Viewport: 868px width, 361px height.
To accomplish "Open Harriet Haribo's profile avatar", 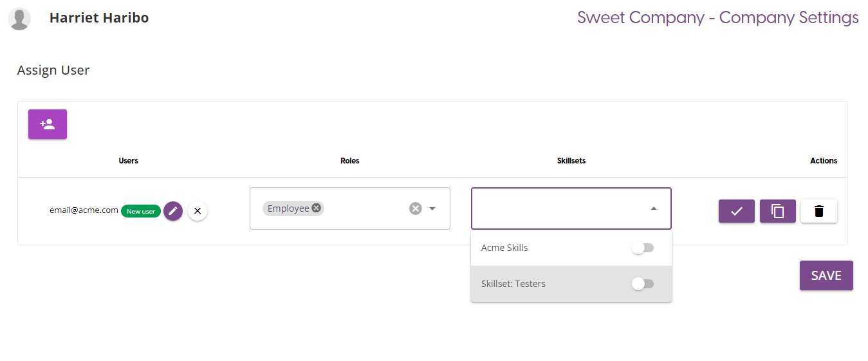I will coord(20,19).
